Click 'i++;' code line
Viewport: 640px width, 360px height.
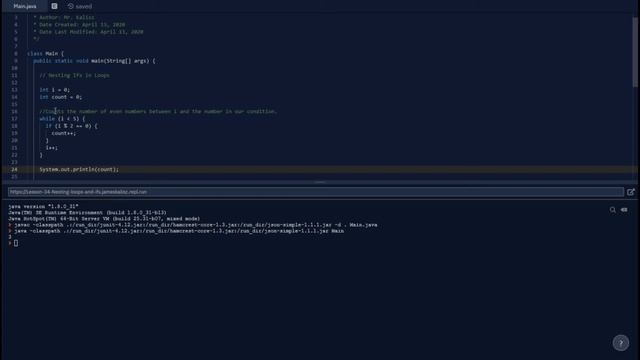pyautogui.click(x=51, y=148)
